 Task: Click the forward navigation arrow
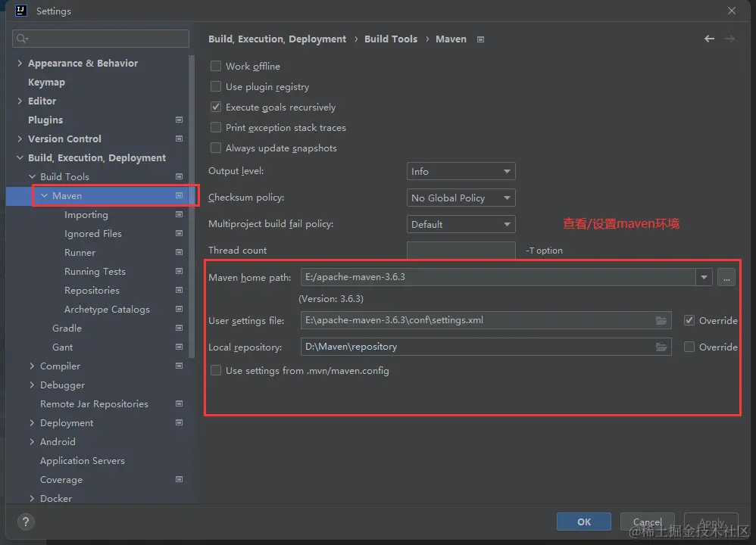(729, 39)
